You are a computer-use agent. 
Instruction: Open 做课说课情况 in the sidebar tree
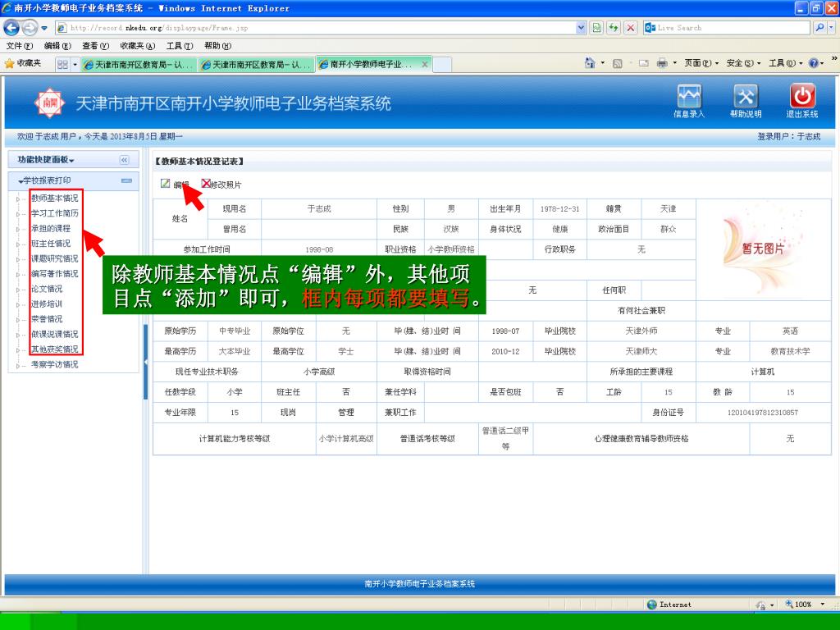[x=55, y=334]
